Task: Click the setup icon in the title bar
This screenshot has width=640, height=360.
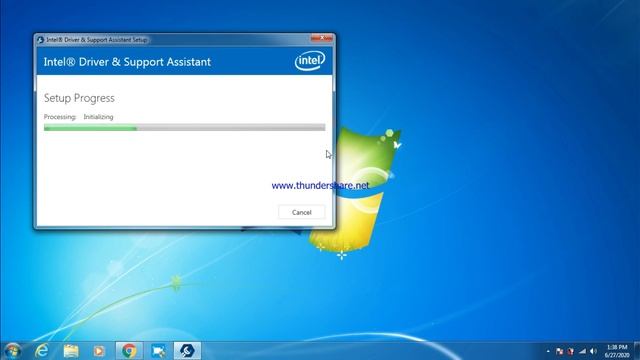Action: pos(40,40)
